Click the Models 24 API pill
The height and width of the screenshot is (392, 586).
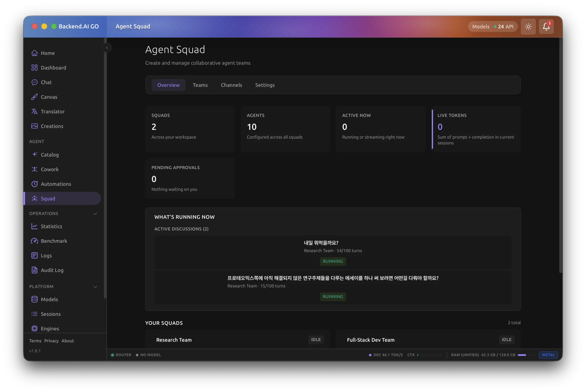tap(493, 26)
